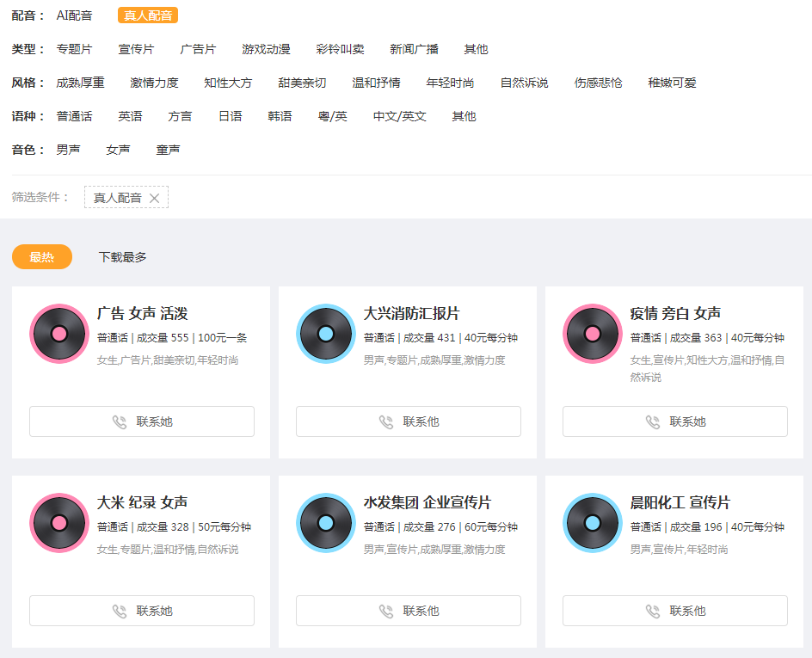
Task: Click 联系她 on the 广告 女声 活泼 card
Action: click(x=142, y=421)
